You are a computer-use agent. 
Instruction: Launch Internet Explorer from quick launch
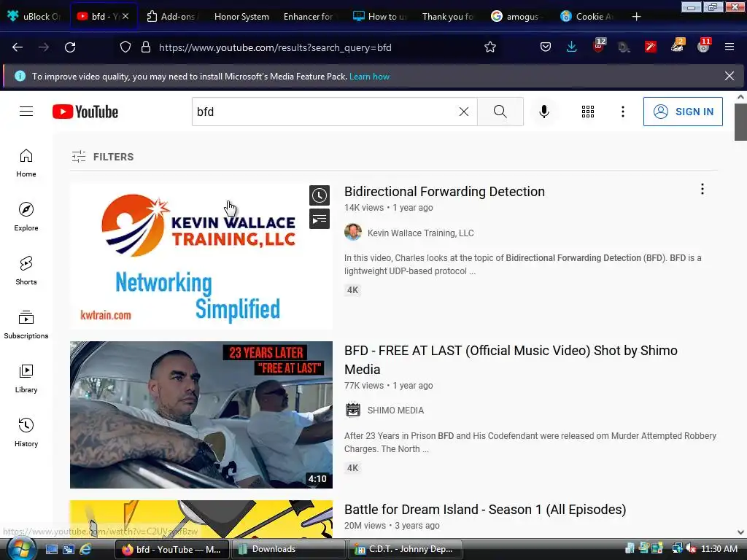[86, 549]
